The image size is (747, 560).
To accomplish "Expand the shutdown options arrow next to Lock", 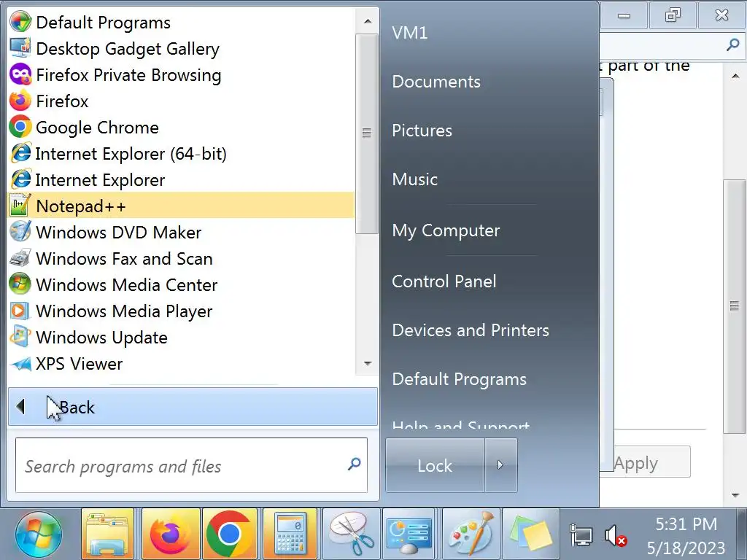I will [x=500, y=464].
